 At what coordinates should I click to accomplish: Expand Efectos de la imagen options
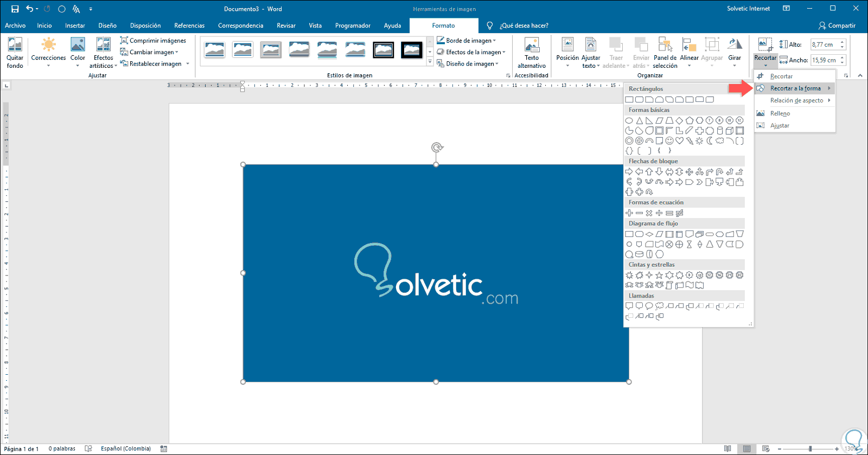471,52
